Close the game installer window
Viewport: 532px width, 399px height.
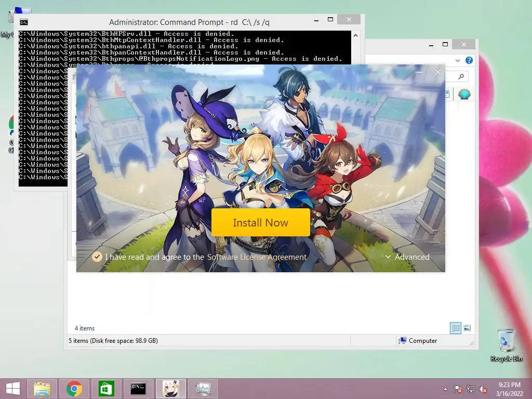coord(437,72)
